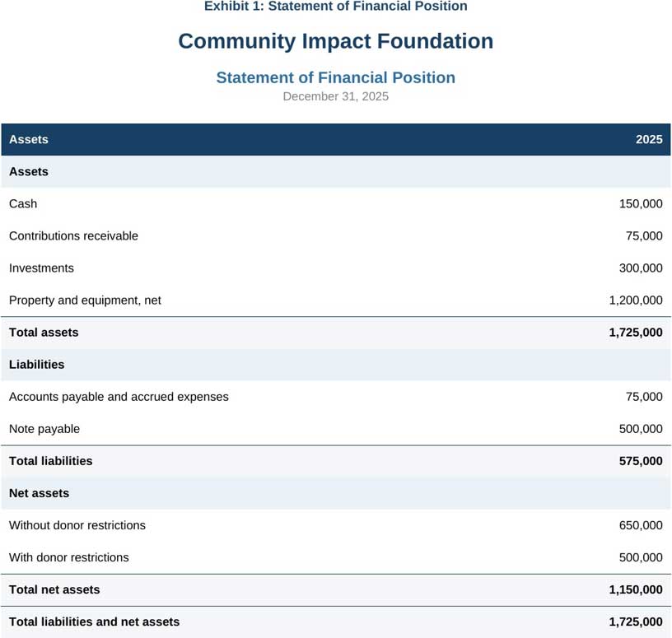Viewport: 672px width, 638px height.
Task: Click the With donor restrictions value '500,000'
Action: [x=641, y=557]
